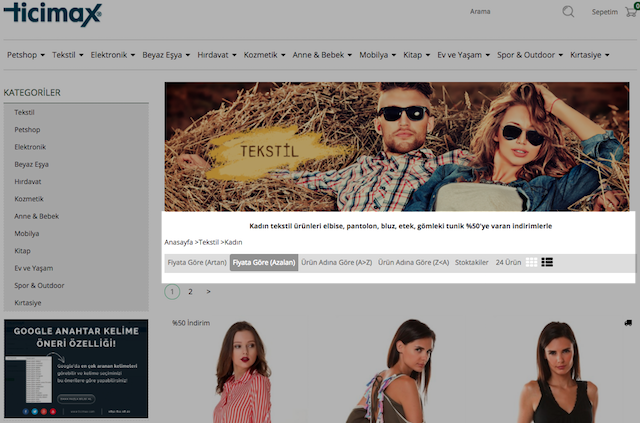The height and width of the screenshot is (423, 640).
Task: Sort by Ürün Adına Göre (A>Z)
Action: pyautogui.click(x=336, y=262)
